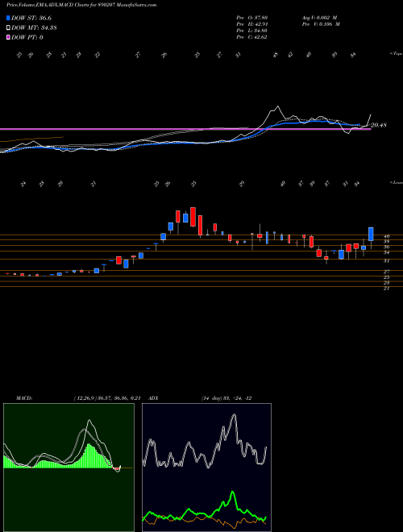The image size is (403, 532).
Task: Click the 'Pre L: 34.80' low value
Action: pyautogui.click(x=251, y=31)
